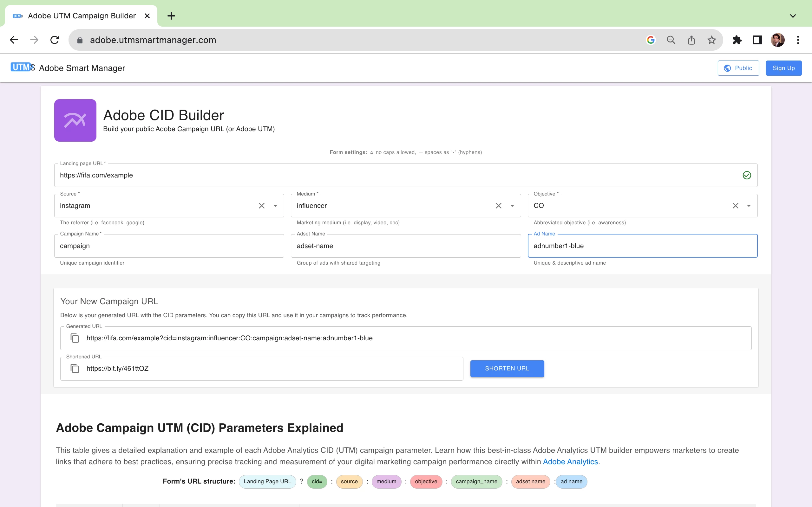Screen dimensions: 812x507
Task: Focus the Campaign Name input field
Action: point(169,246)
